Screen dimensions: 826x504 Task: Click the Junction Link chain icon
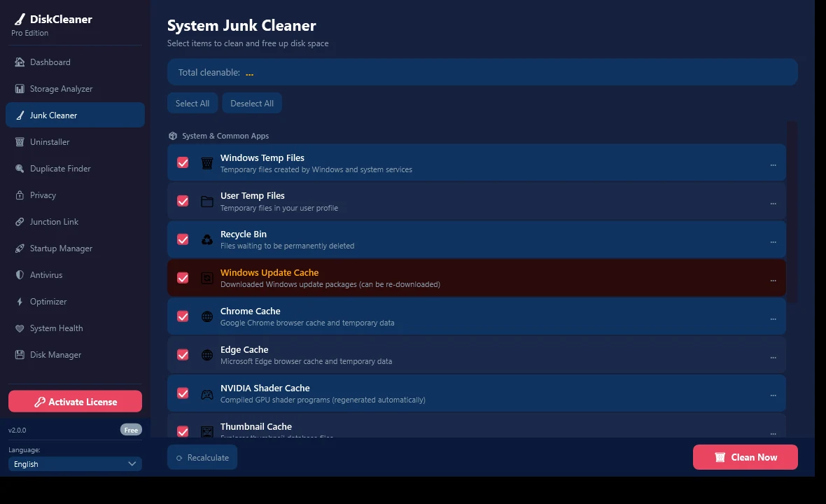(20, 222)
